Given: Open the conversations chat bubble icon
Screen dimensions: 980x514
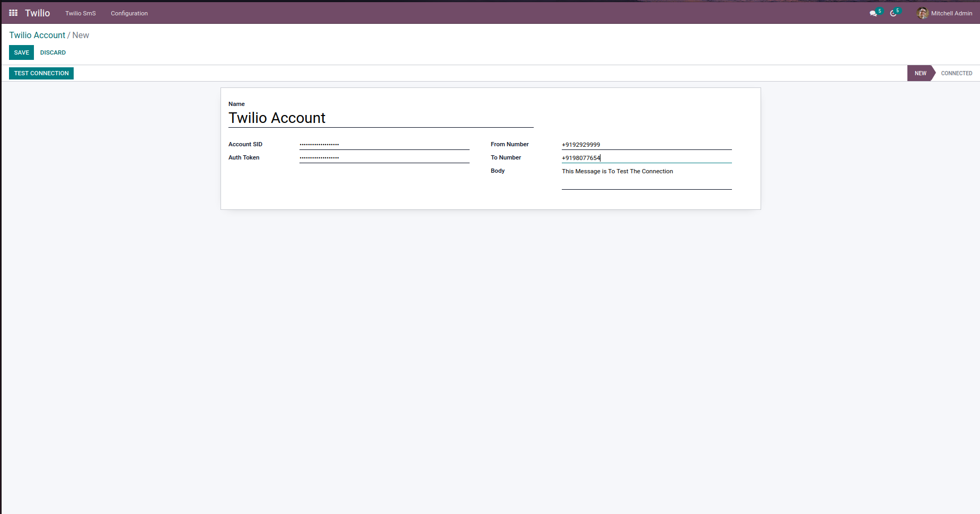Looking at the screenshot, I should pos(873,13).
